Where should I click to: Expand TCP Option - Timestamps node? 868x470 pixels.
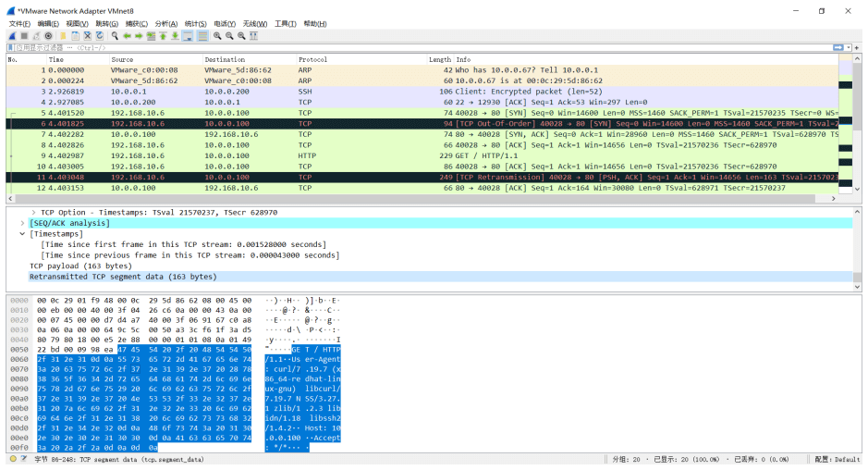pyautogui.click(x=33, y=212)
